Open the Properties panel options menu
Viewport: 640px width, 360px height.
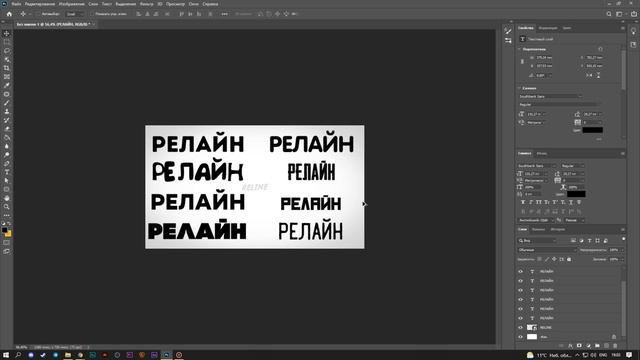coord(623,28)
